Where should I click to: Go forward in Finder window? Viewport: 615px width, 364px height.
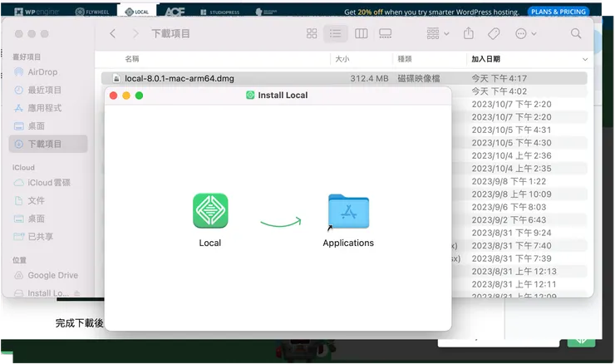tap(135, 34)
